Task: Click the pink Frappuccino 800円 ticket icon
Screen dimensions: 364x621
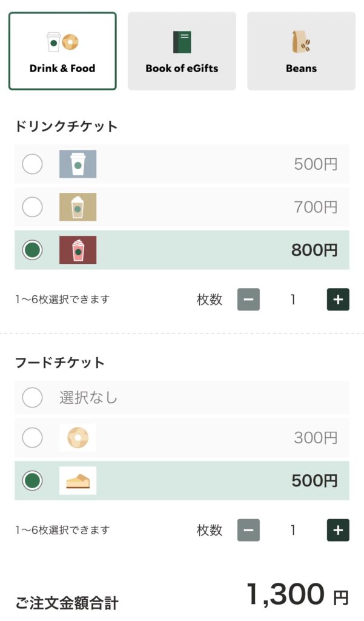Action: [78, 250]
